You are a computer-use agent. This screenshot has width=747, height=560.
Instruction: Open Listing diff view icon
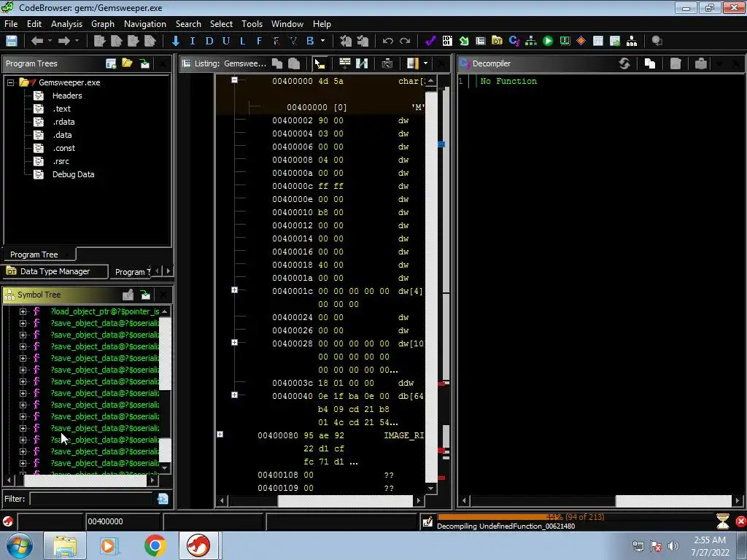(362, 63)
